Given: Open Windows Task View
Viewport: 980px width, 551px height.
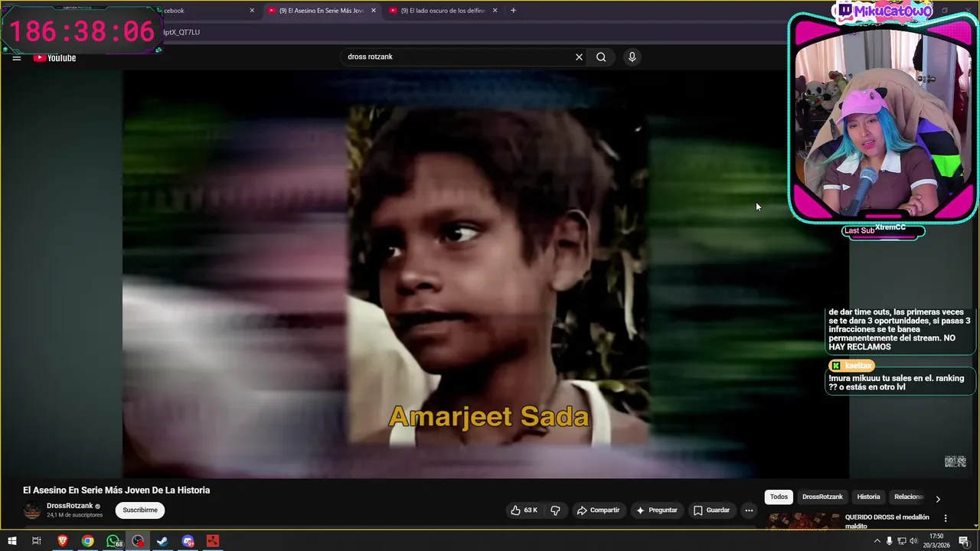Looking at the screenshot, I should pos(36,541).
